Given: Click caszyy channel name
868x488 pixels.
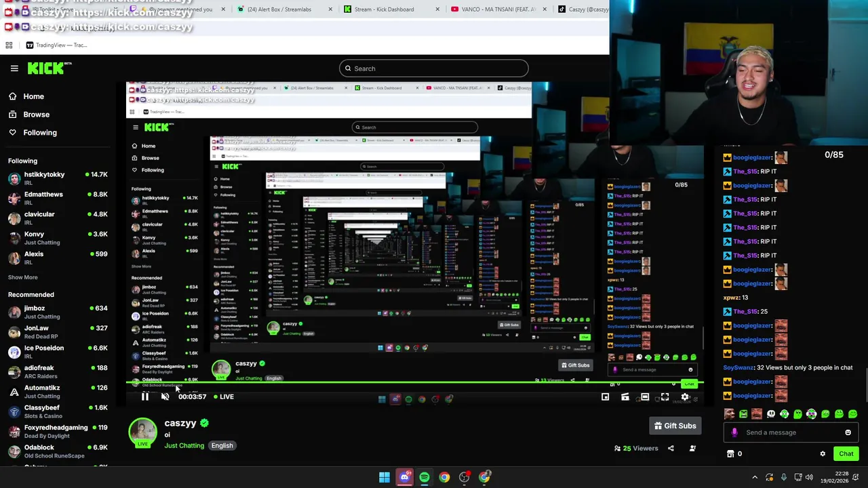Looking at the screenshot, I should coord(180,423).
